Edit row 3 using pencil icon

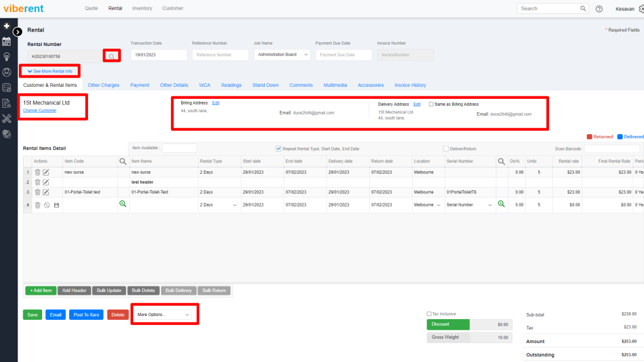point(46,192)
